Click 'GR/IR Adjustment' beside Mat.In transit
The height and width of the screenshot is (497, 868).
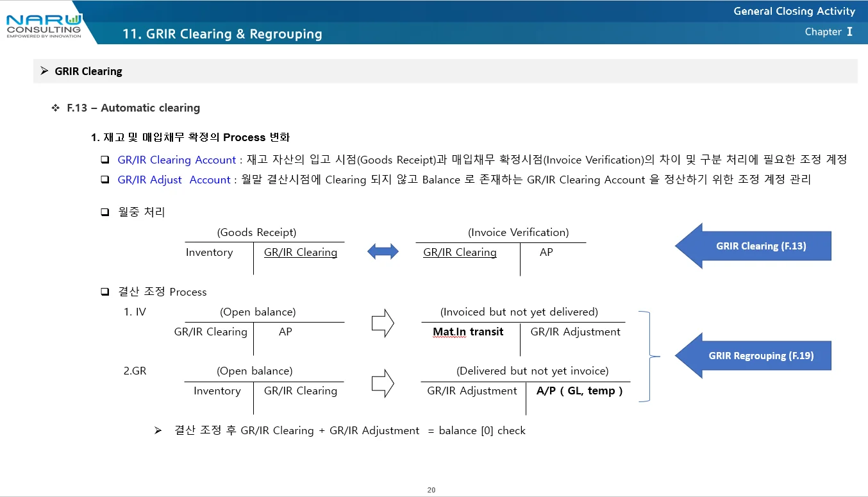(x=576, y=332)
